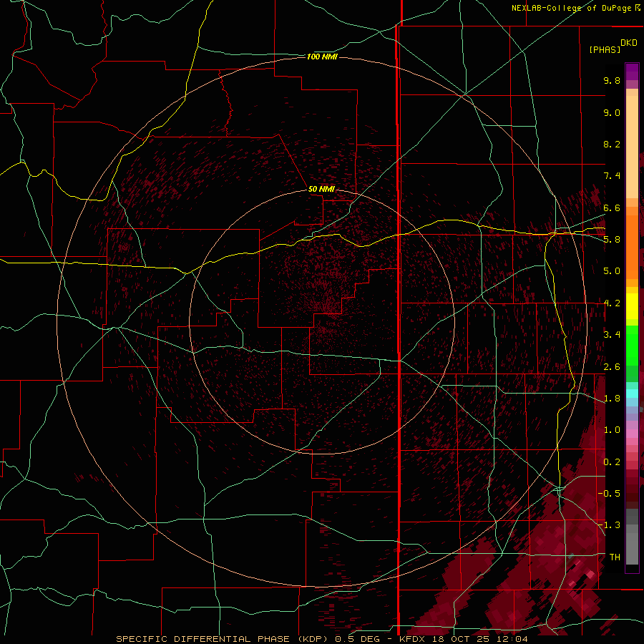
Task: Click the TH threshold label on the legend
Action: 615,557
